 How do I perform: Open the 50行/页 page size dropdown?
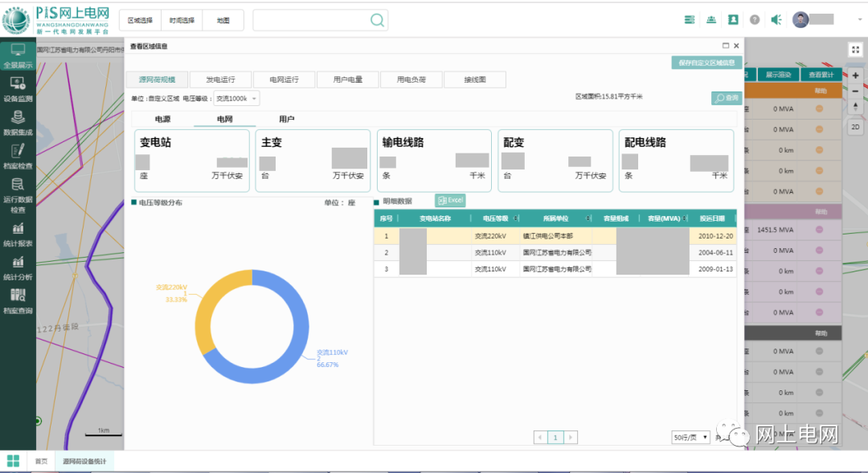point(690,437)
